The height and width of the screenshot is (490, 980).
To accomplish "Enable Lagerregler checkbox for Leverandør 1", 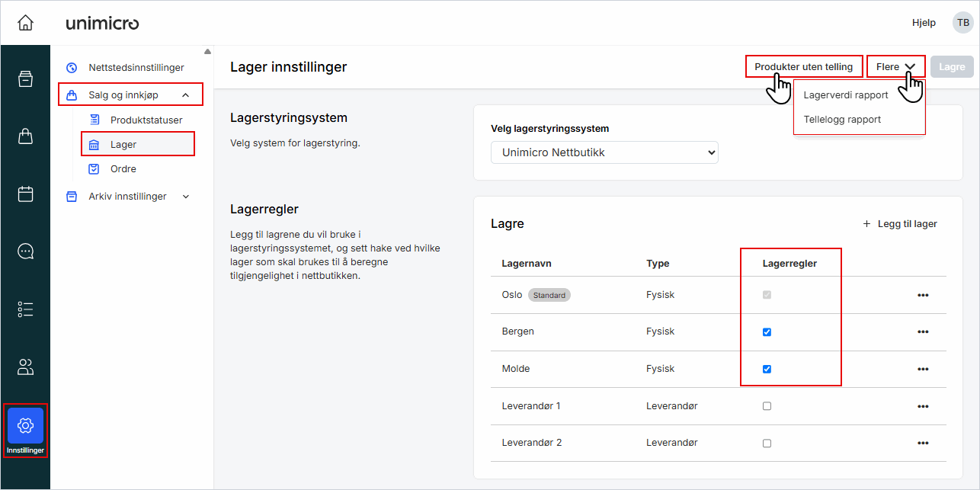I will point(767,405).
